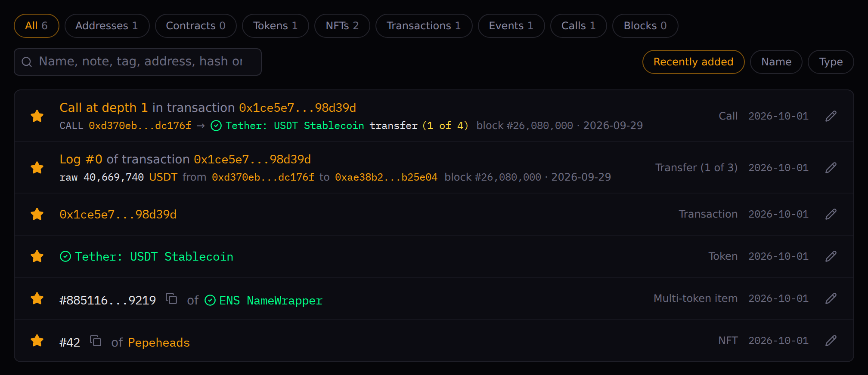This screenshot has width=868, height=375.
Task: Show Events 1 only
Action: click(512, 26)
